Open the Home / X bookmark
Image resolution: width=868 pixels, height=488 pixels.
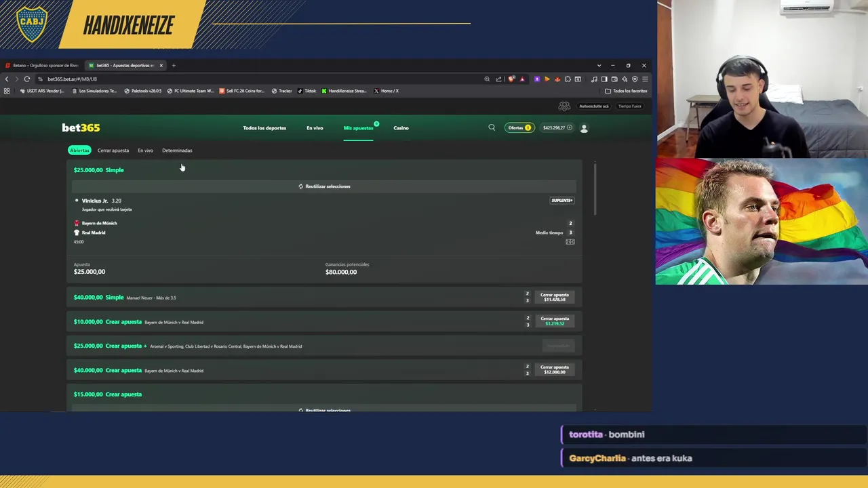pyautogui.click(x=386, y=91)
